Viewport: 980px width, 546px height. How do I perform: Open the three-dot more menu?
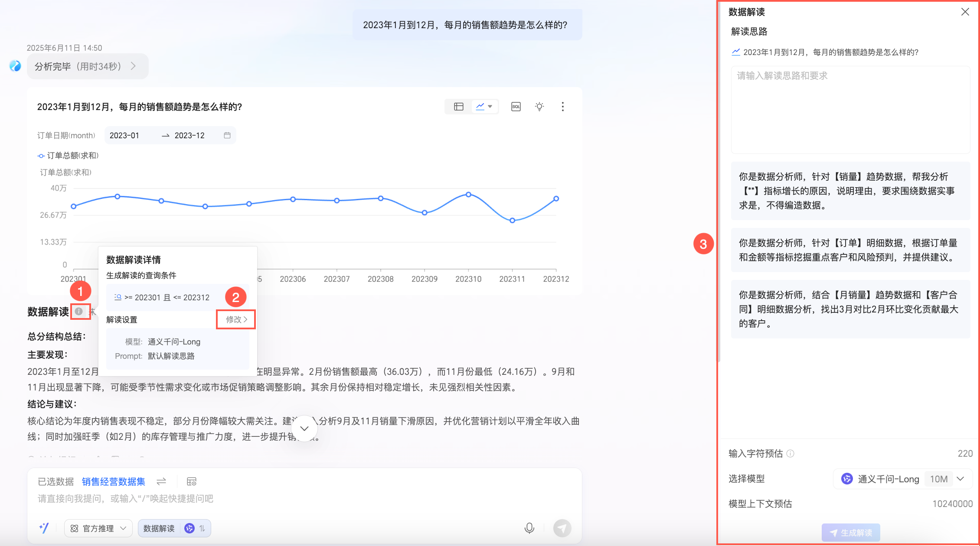pyautogui.click(x=562, y=107)
